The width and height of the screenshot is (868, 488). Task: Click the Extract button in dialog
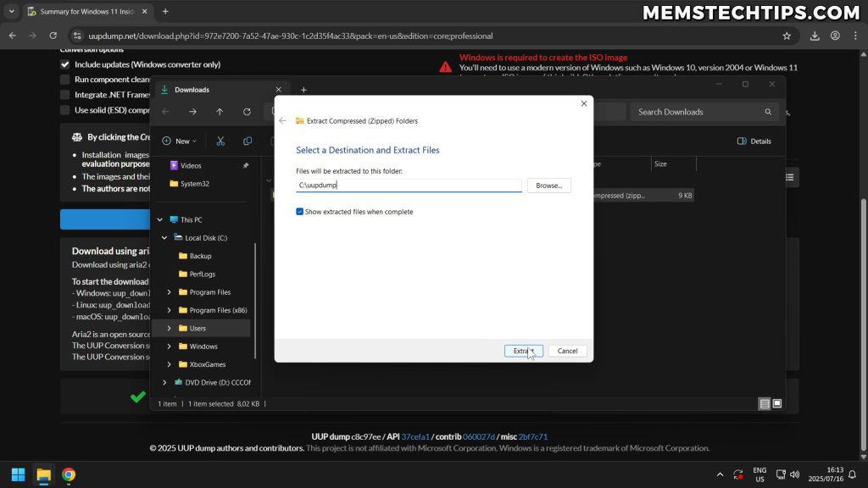click(x=523, y=351)
